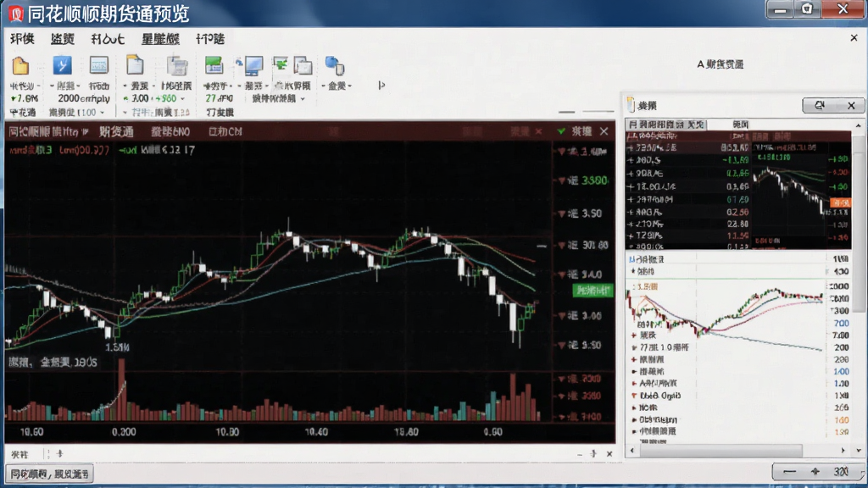This screenshot has width=868, height=488.
Task: Zoom out with the bottom-right minus button
Action: [789, 471]
